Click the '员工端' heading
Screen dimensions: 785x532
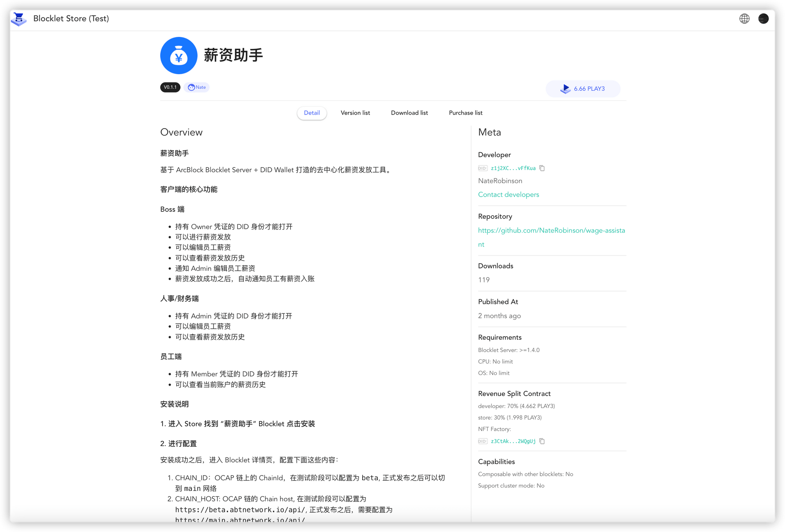[171, 357]
